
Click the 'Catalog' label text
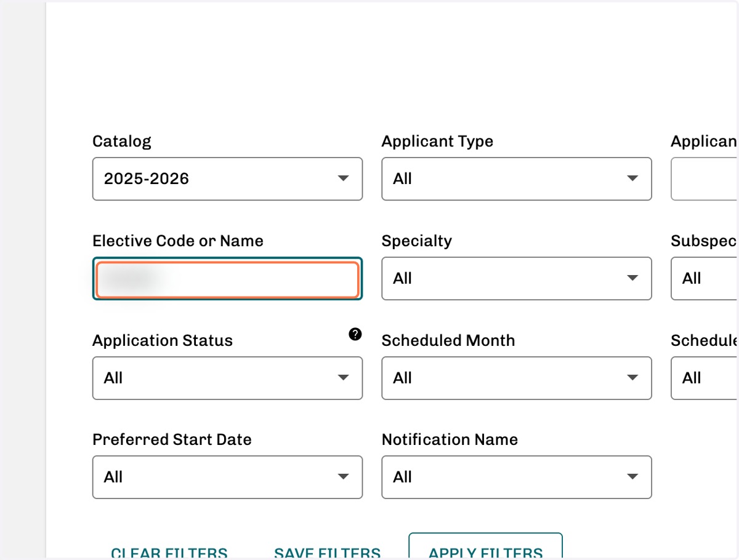pos(122,142)
